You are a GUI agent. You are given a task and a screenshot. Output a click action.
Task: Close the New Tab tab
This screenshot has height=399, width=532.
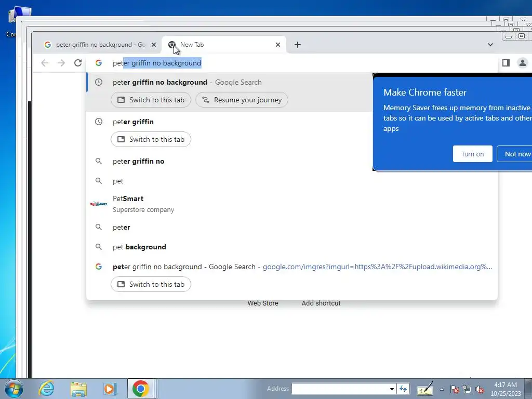click(278, 45)
